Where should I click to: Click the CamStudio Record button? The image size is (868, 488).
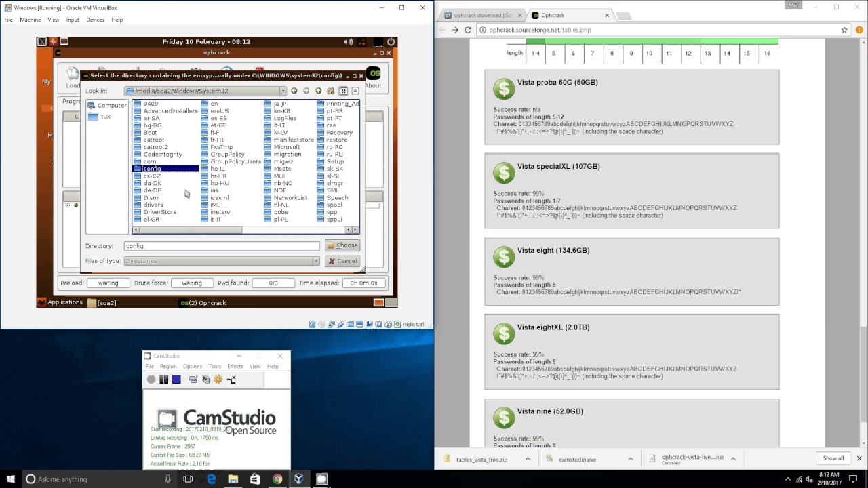point(151,380)
